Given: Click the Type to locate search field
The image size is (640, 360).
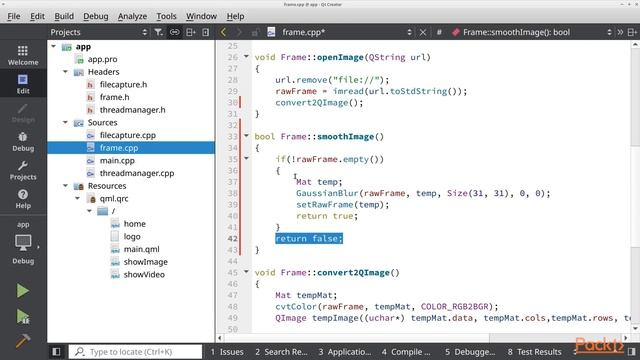Looking at the screenshot, I should [x=135, y=351].
